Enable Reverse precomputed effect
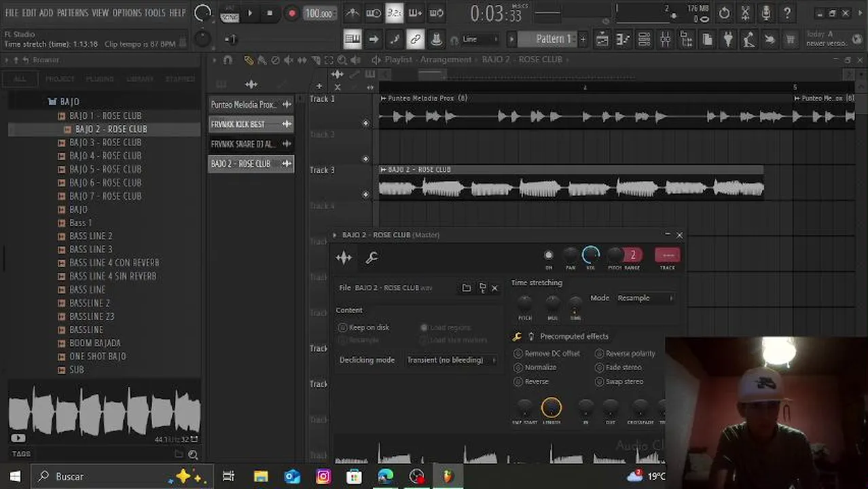This screenshot has height=489, width=868. (531, 382)
